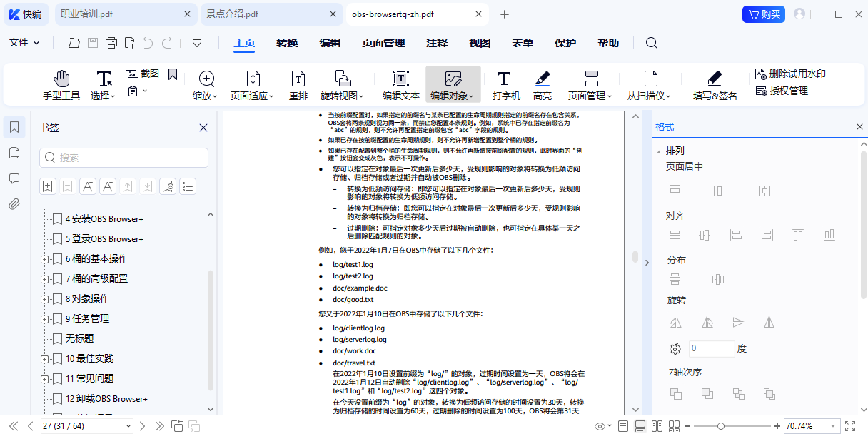Click the create new PDF page icon
868x434 pixels.
pos(129,43)
